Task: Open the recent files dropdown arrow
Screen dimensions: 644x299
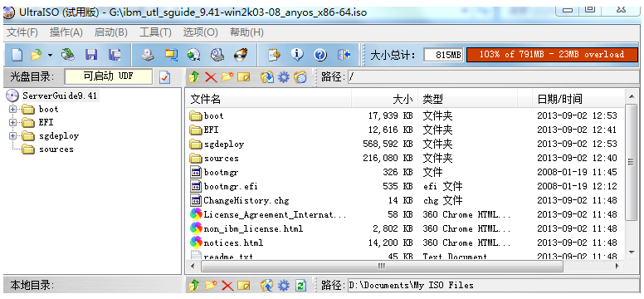Action: 50,55
